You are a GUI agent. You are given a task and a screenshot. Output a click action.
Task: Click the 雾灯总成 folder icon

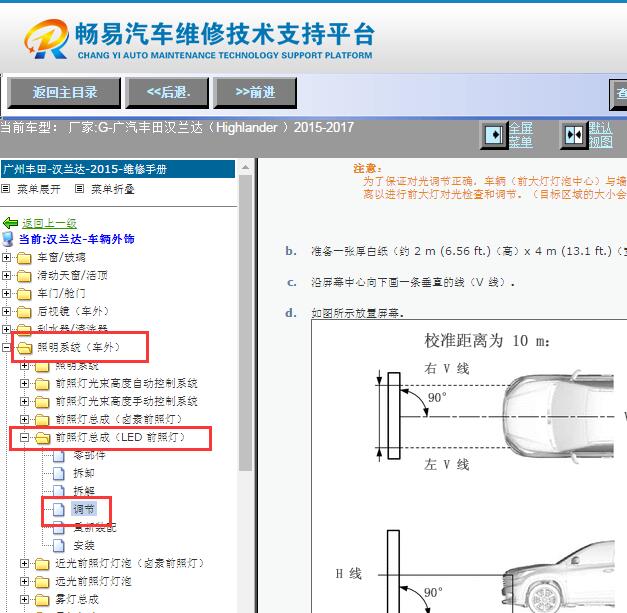(42, 600)
